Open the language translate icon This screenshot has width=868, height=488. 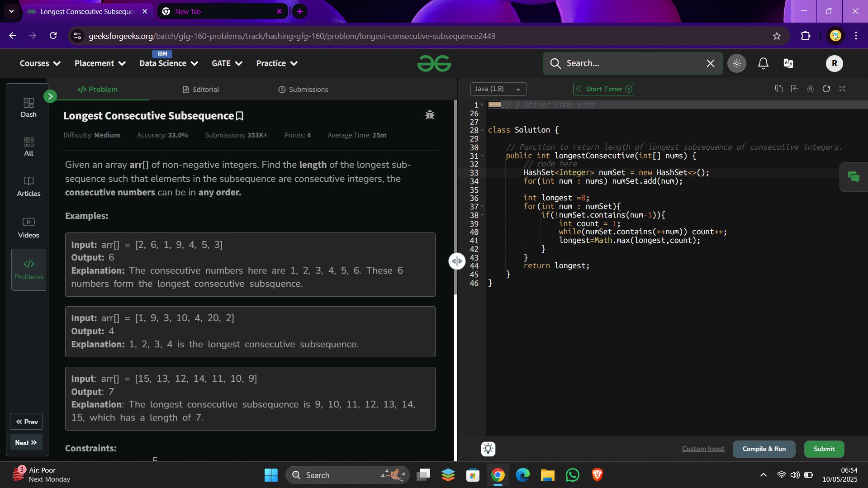click(x=788, y=63)
